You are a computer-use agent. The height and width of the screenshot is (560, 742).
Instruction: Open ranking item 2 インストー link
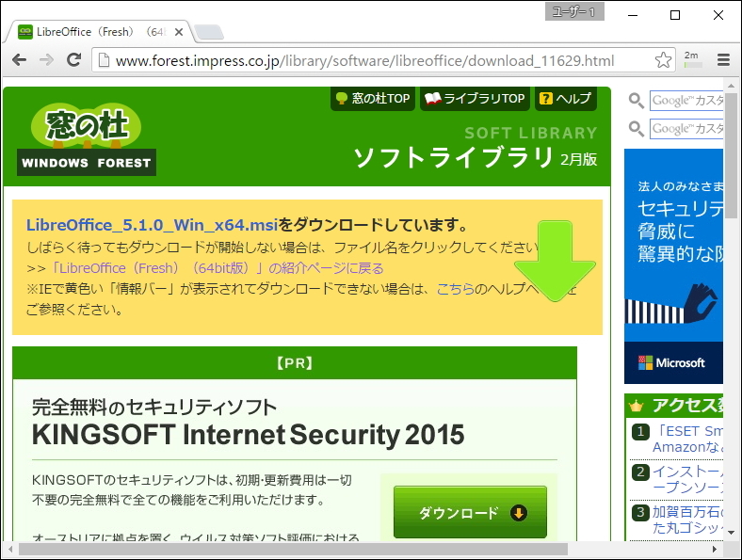(687, 479)
